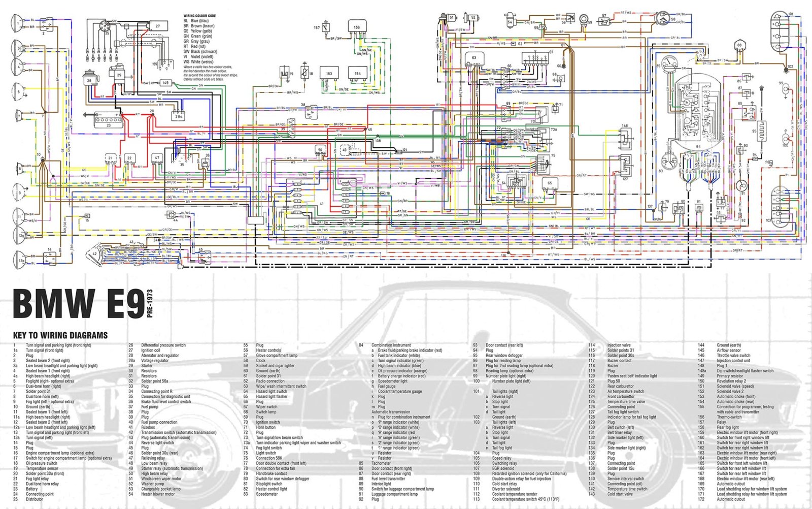812x509 pixels.
Task: Click legend entry "147 Injection control unit"
Action: tap(724, 360)
